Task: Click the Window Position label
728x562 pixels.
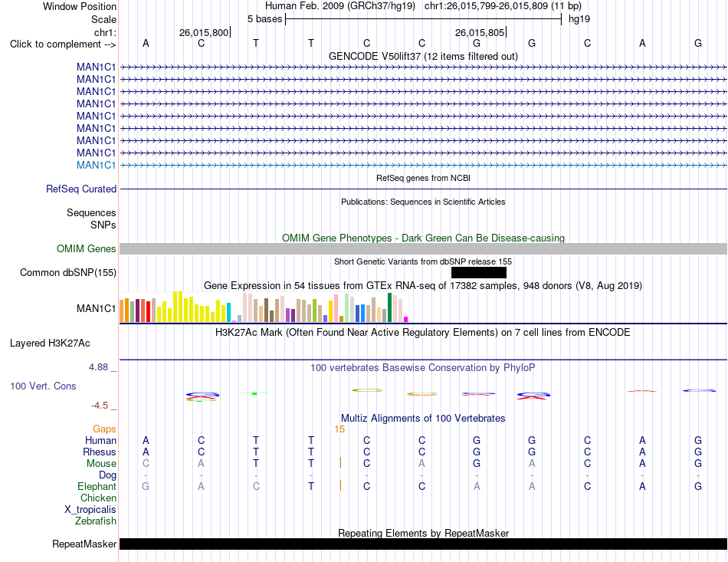Action: coord(80,6)
